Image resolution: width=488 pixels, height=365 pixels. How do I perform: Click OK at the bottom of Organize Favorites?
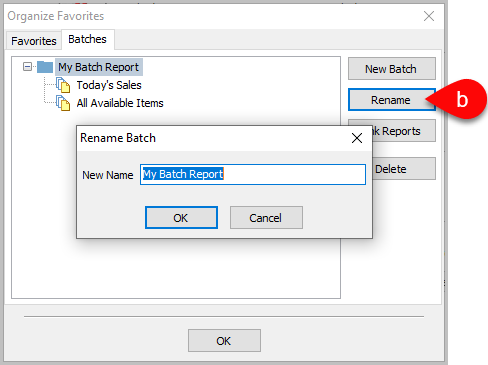pos(224,341)
